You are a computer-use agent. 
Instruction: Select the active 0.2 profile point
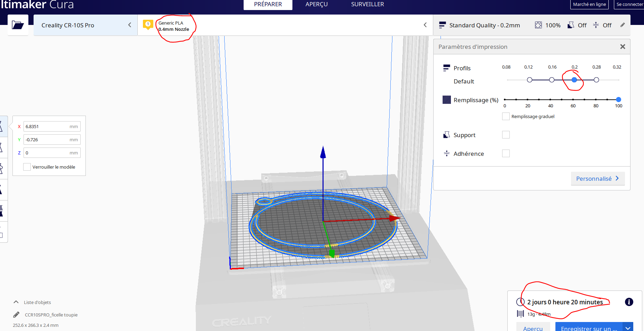[x=574, y=80]
